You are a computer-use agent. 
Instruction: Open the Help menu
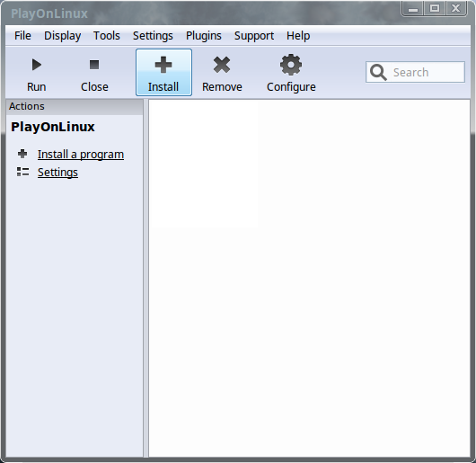coord(298,36)
